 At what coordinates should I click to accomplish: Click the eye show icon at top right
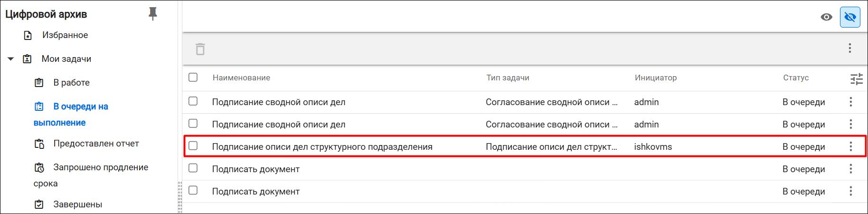(x=827, y=17)
